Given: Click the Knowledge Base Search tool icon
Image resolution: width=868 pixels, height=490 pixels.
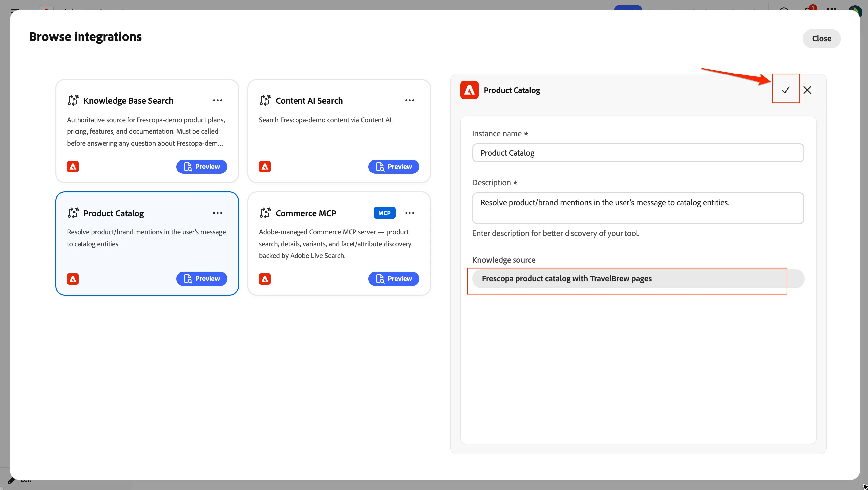Looking at the screenshot, I should 73,100.
